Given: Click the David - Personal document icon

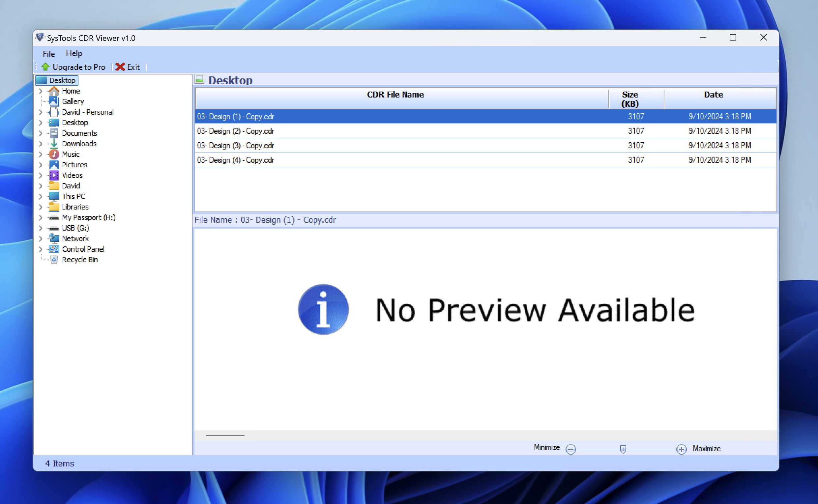Looking at the screenshot, I should pos(54,112).
